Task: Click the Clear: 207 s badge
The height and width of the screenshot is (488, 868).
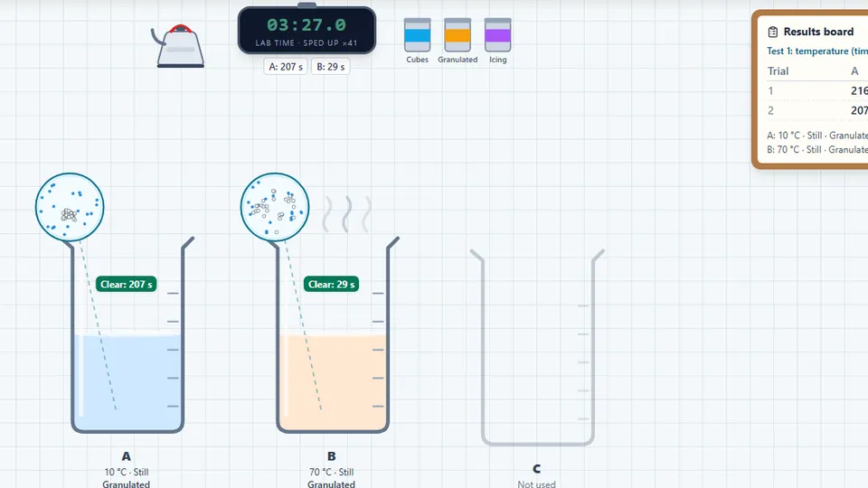Action: 127,285
